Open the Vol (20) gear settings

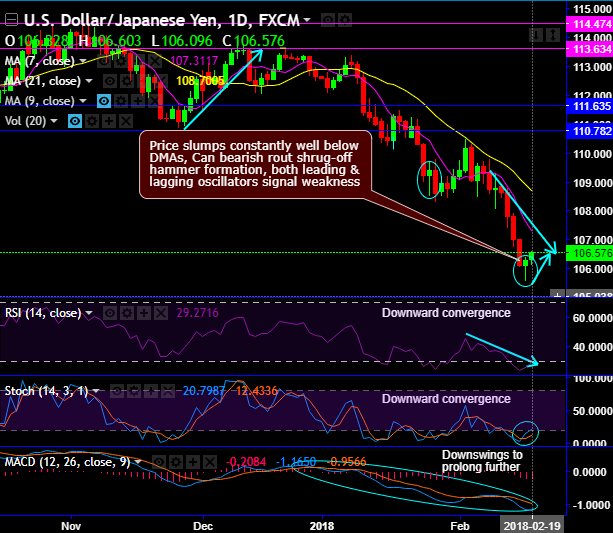(91, 121)
